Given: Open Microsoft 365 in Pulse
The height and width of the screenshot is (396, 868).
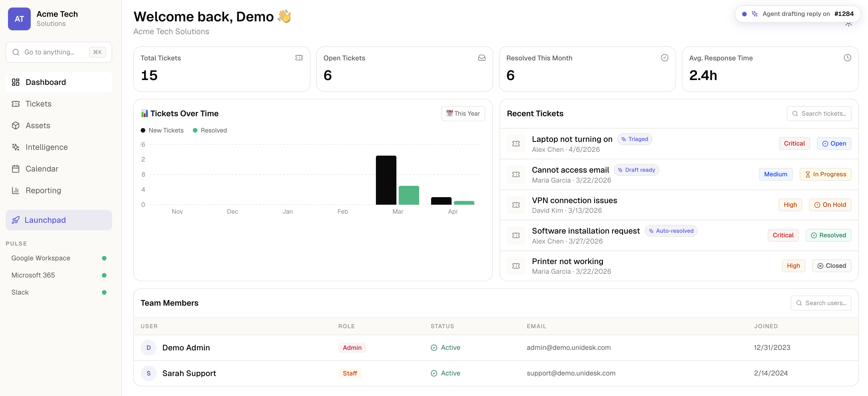Looking at the screenshot, I should pos(59,275).
